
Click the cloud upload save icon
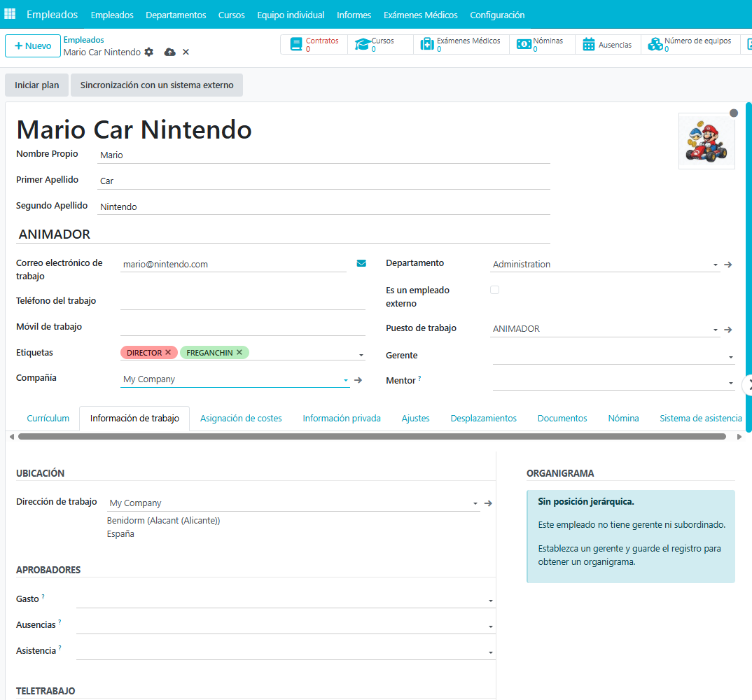point(169,52)
